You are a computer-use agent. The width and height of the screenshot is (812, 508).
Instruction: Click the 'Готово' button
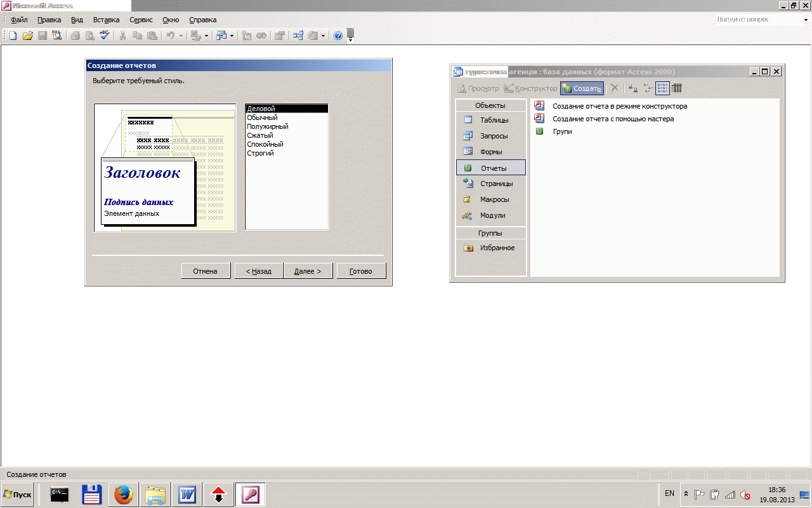tap(361, 271)
